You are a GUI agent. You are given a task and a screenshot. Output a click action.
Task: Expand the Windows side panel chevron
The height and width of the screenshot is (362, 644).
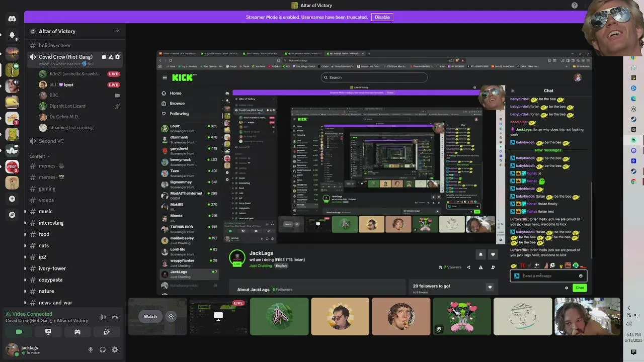point(628,308)
